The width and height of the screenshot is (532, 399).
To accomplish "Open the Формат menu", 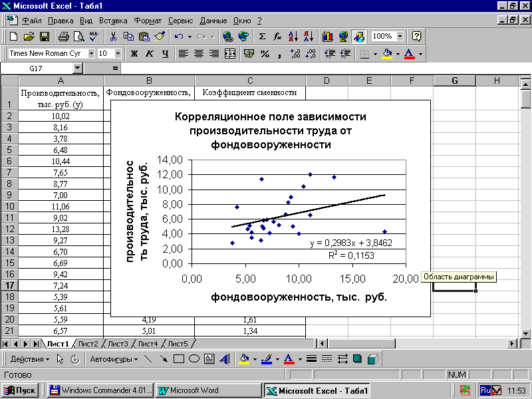I will [x=148, y=21].
